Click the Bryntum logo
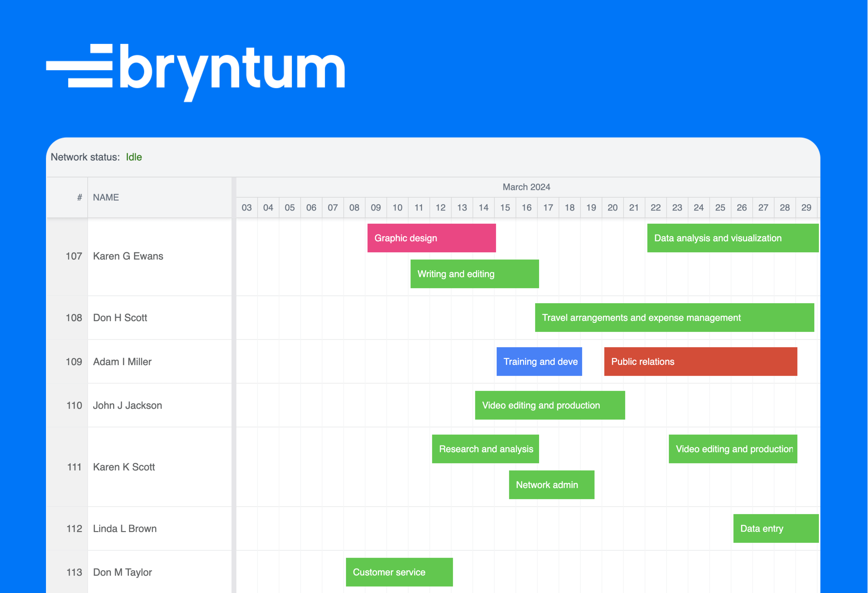Image resolution: width=868 pixels, height=593 pixels. tap(195, 73)
